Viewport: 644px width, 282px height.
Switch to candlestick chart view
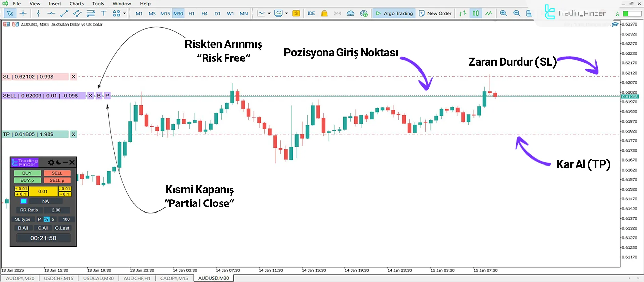476,13
